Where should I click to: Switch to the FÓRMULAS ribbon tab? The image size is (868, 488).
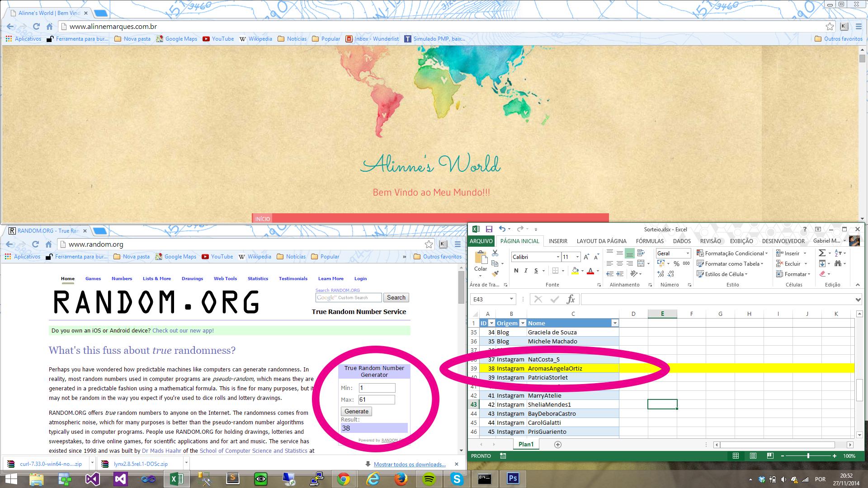click(649, 241)
